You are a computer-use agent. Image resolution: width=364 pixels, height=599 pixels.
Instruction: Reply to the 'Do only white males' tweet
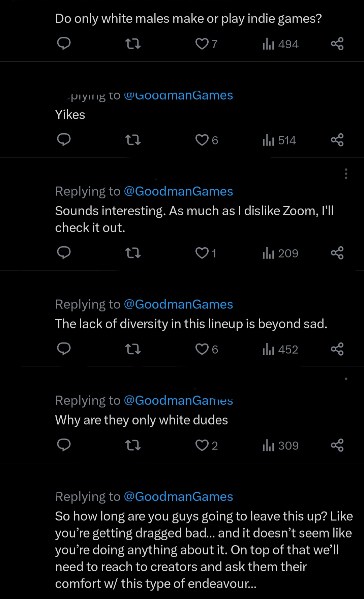pyautogui.click(x=64, y=44)
